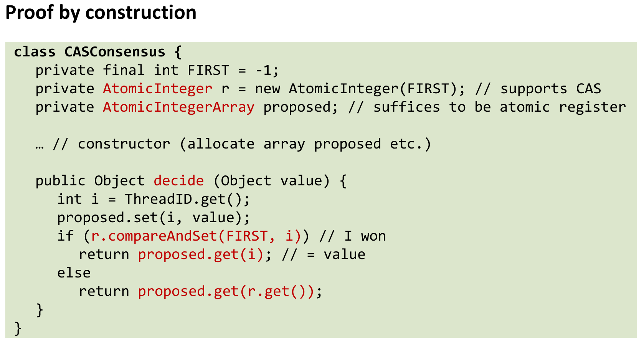The height and width of the screenshot is (345, 644).
Task: Click the red AtomicInteger type name
Action: point(157,89)
